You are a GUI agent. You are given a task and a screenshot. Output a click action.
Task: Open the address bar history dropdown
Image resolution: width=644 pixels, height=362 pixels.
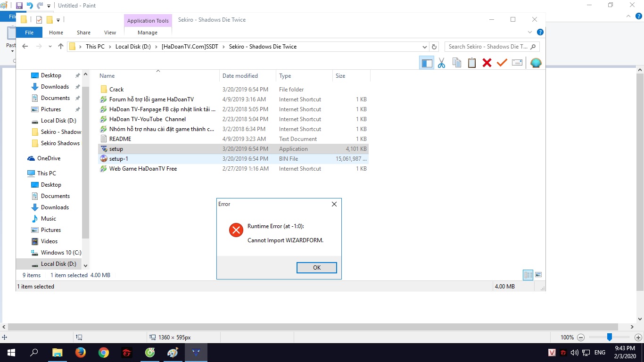(x=425, y=47)
